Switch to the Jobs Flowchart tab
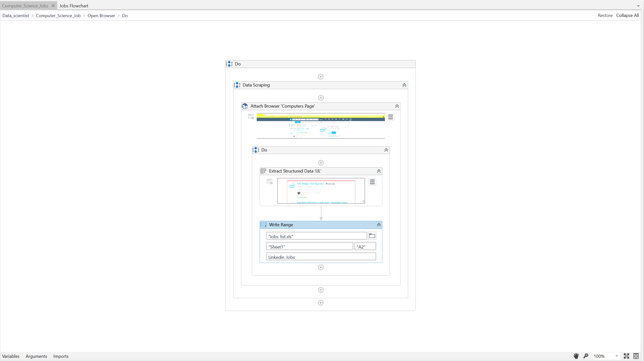Image resolution: width=644 pixels, height=361 pixels. coord(74,5)
